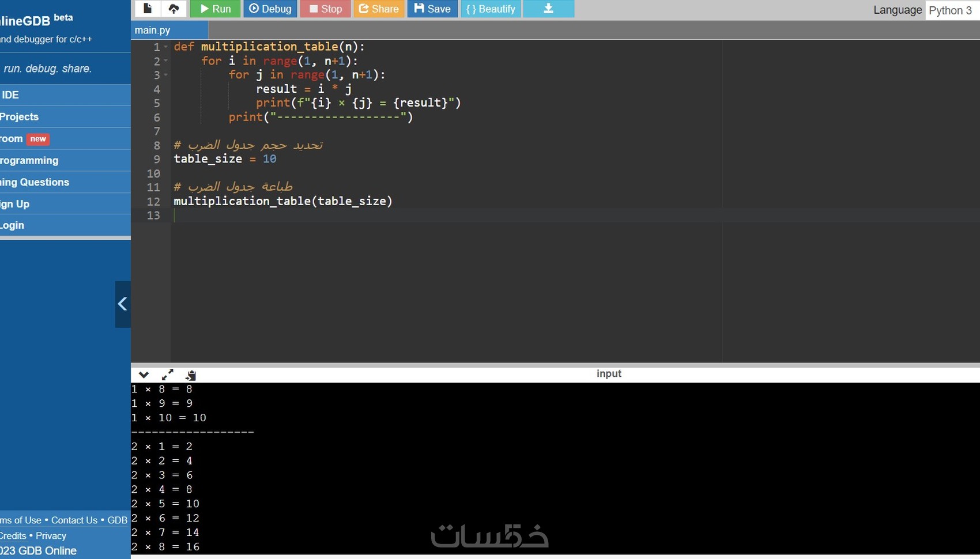The height and width of the screenshot is (559, 980).
Task: View the Privacy policy
Action: point(50,535)
